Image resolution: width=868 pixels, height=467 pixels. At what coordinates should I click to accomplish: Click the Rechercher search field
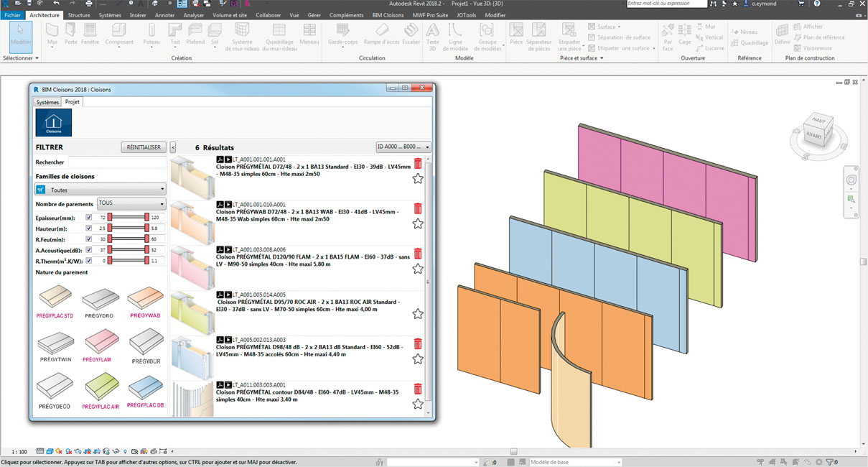pos(116,162)
